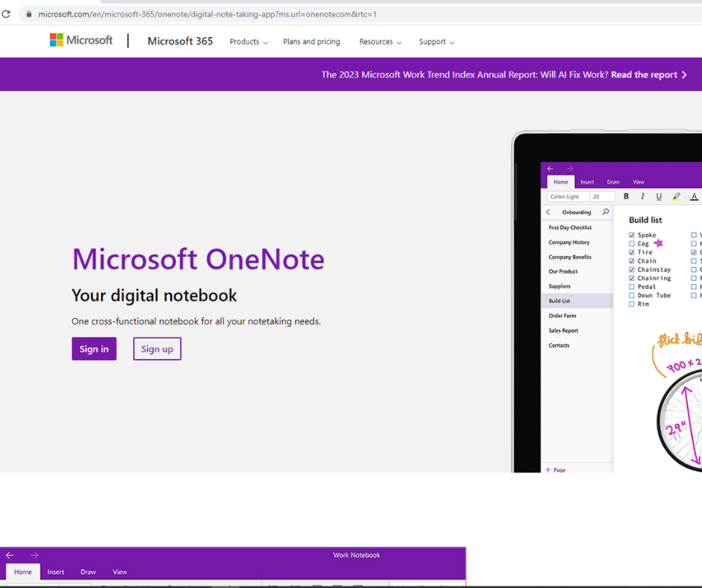702x588 pixels.
Task: Uncheck the Chainring checkbox
Action: [631, 278]
